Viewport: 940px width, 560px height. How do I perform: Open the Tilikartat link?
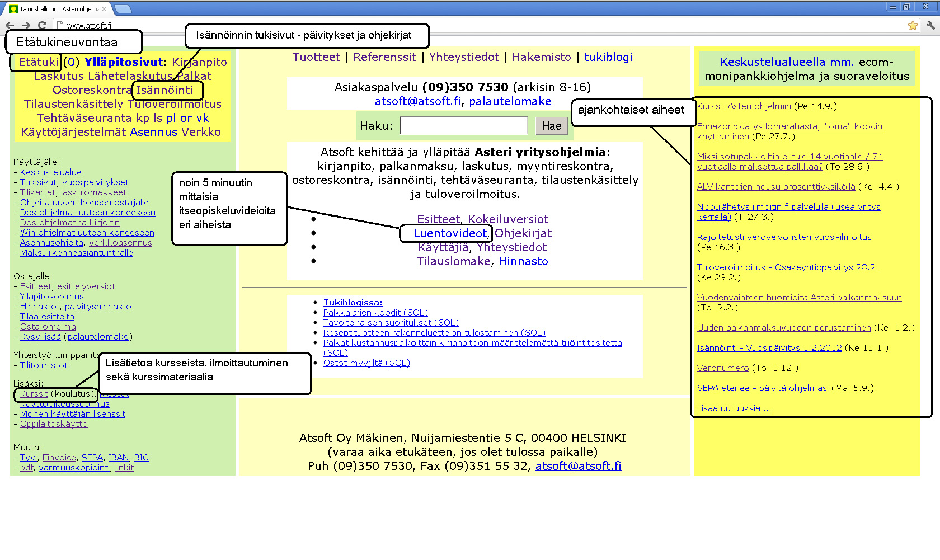coord(38,192)
